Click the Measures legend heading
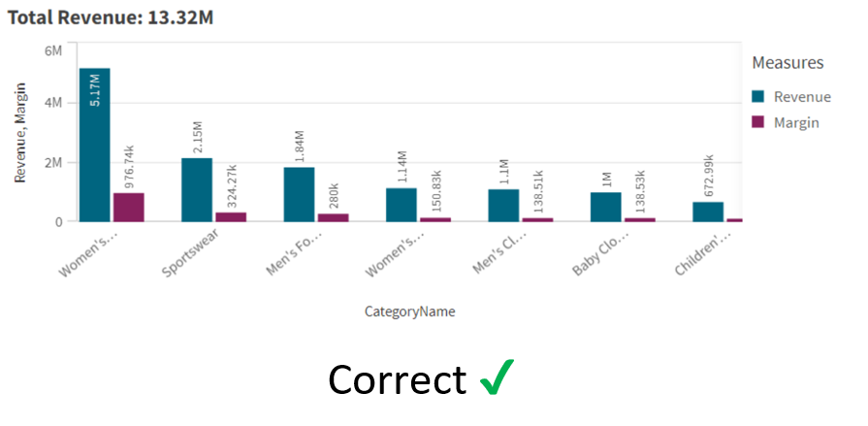The image size is (868, 426). 788,63
